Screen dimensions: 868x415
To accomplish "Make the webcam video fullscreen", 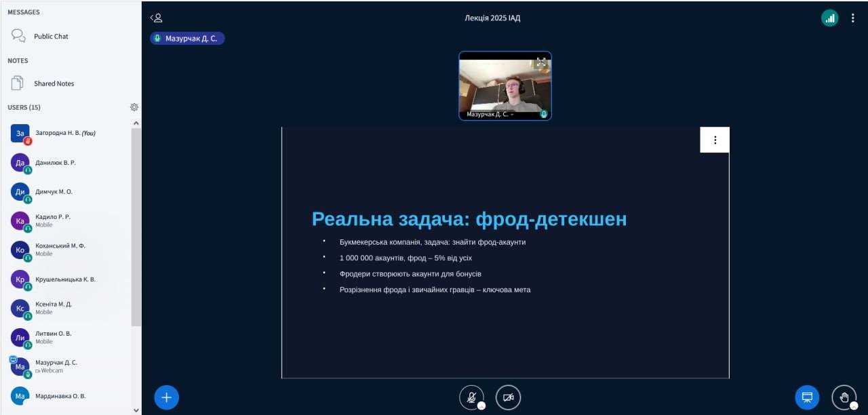I will 541,62.
